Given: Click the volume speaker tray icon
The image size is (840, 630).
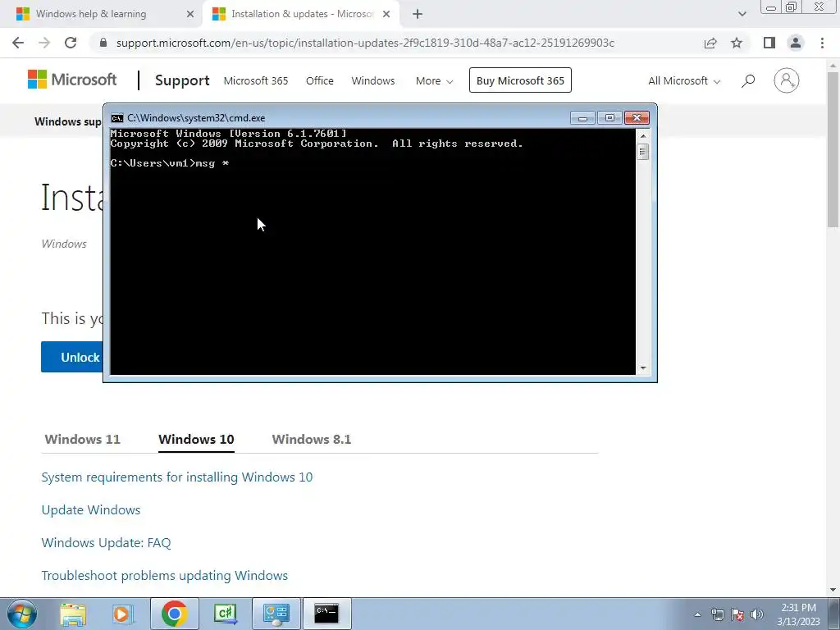Looking at the screenshot, I should pyautogui.click(x=756, y=614).
